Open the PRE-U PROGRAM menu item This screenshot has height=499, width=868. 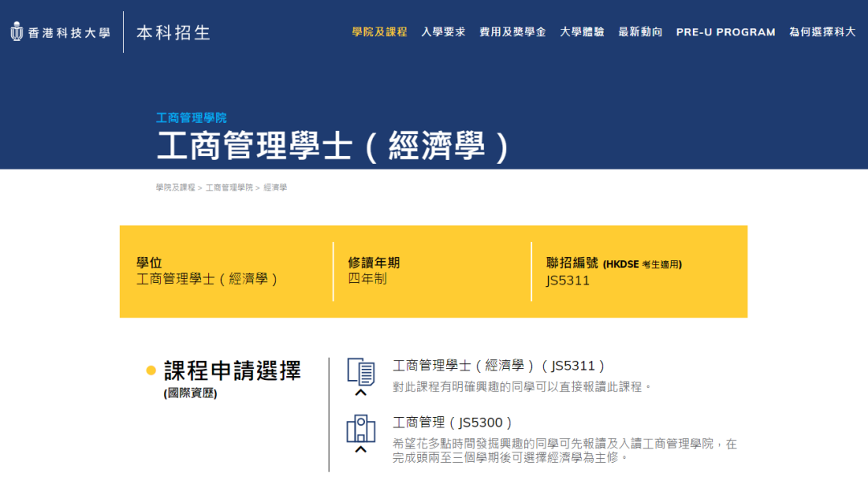coord(723,32)
